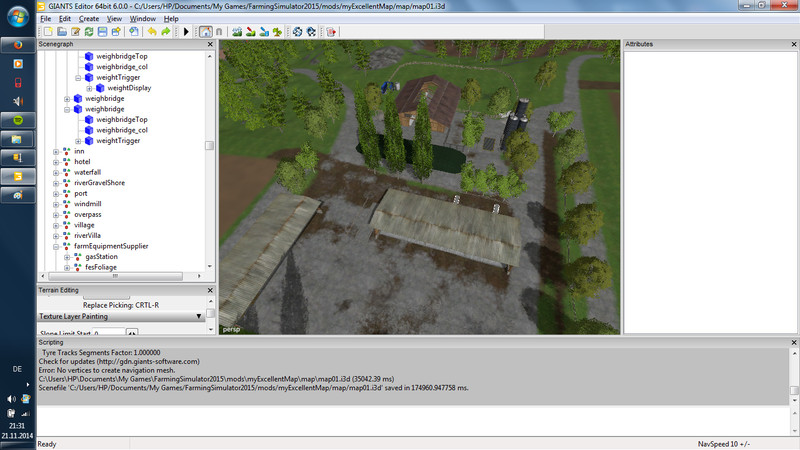Open the Create menu
Image resolution: width=800 pixels, height=450 pixels.
coord(89,18)
